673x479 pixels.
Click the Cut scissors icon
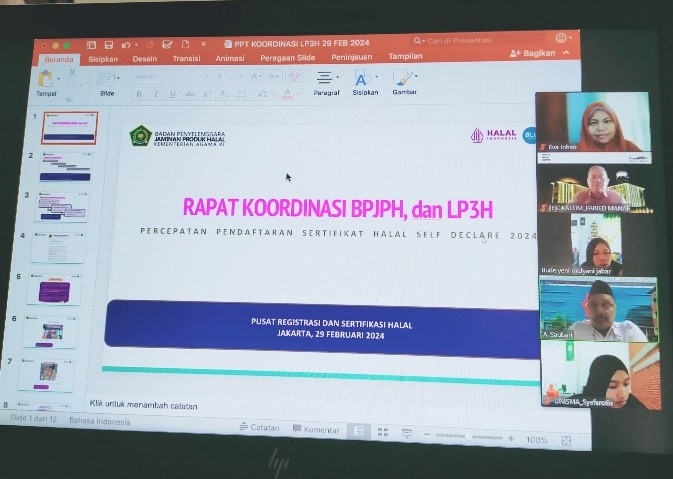point(73,72)
